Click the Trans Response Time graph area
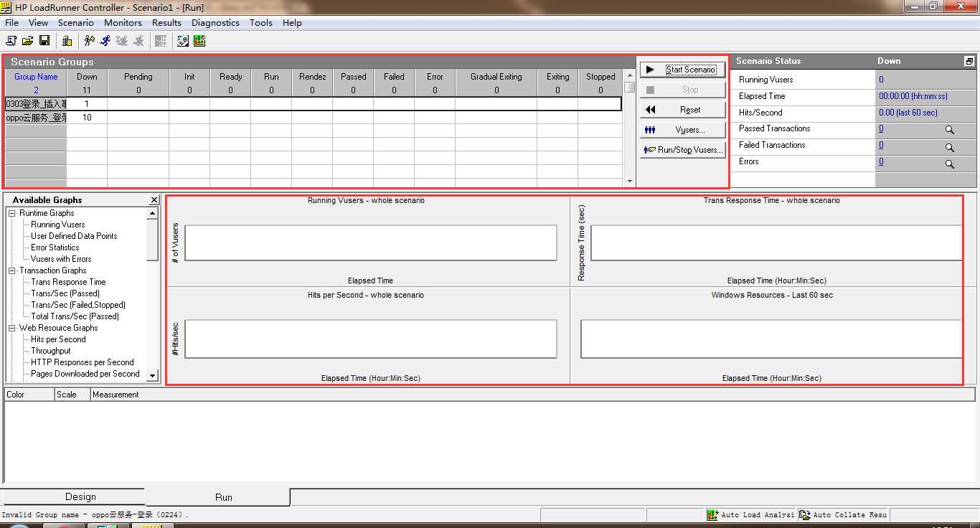 (776, 243)
